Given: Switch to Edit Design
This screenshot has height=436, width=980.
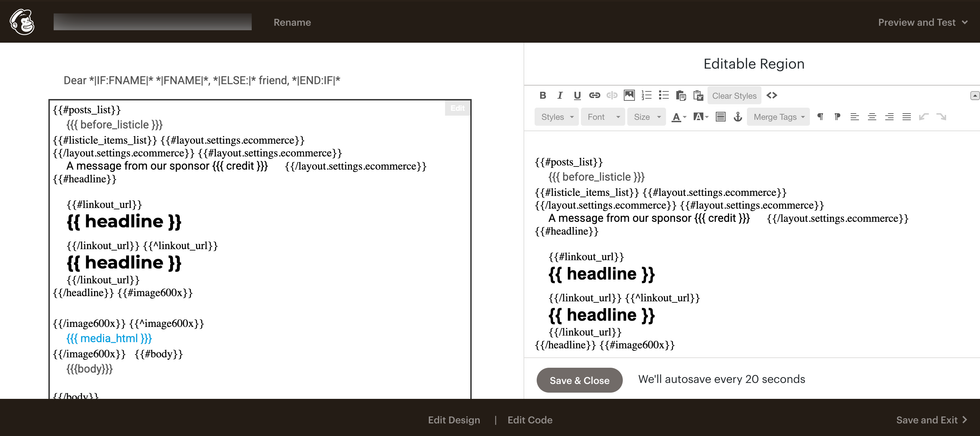Looking at the screenshot, I should [x=454, y=420].
